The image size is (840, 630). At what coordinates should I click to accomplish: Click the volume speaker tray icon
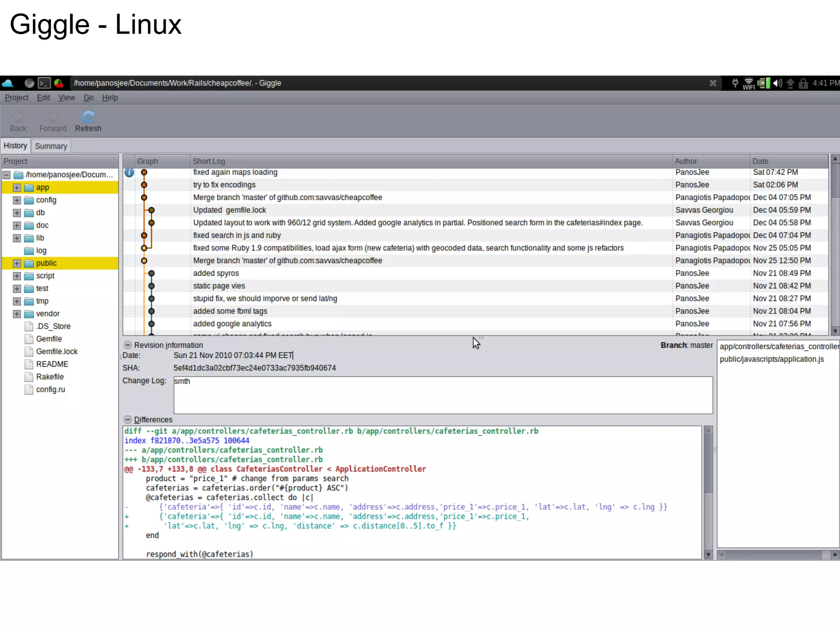pyautogui.click(x=777, y=83)
